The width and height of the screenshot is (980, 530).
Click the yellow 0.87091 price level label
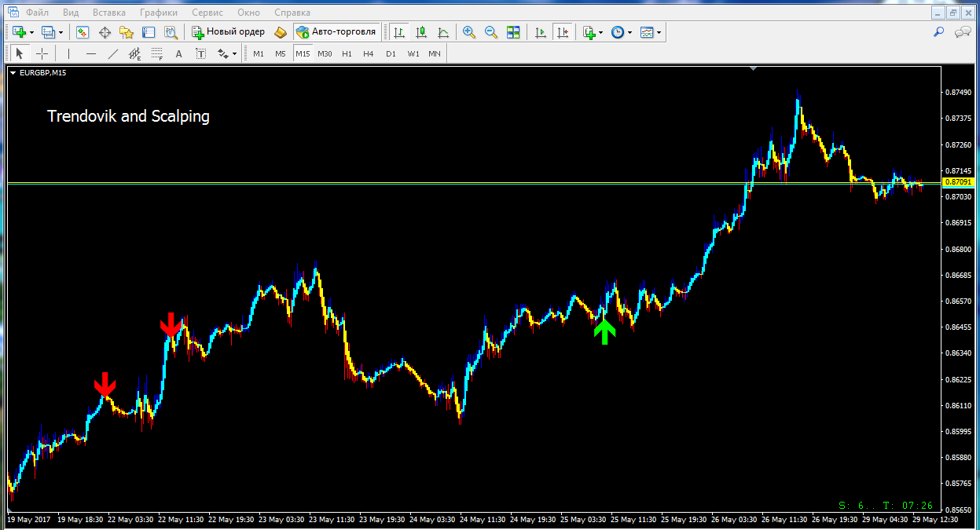tap(956, 182)
